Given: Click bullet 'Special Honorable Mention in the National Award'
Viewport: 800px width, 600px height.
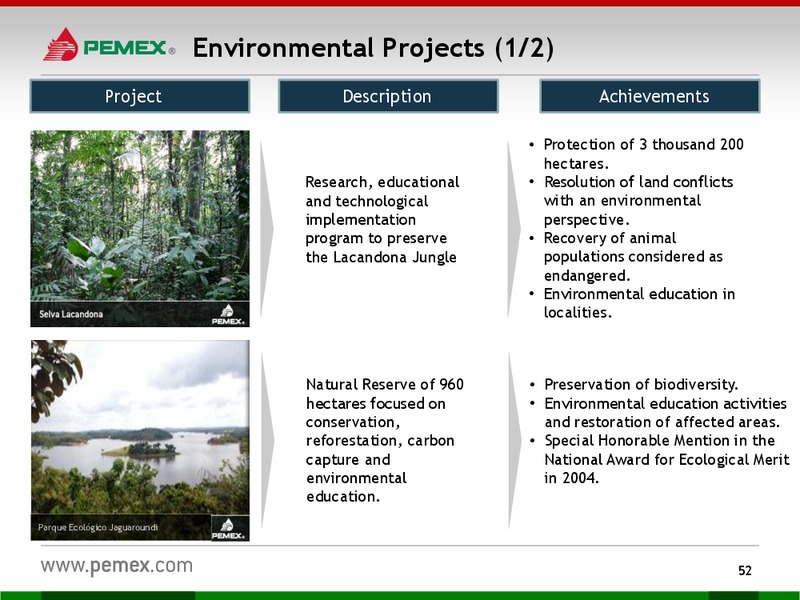Looking at the screenshot, I should 660,459.
